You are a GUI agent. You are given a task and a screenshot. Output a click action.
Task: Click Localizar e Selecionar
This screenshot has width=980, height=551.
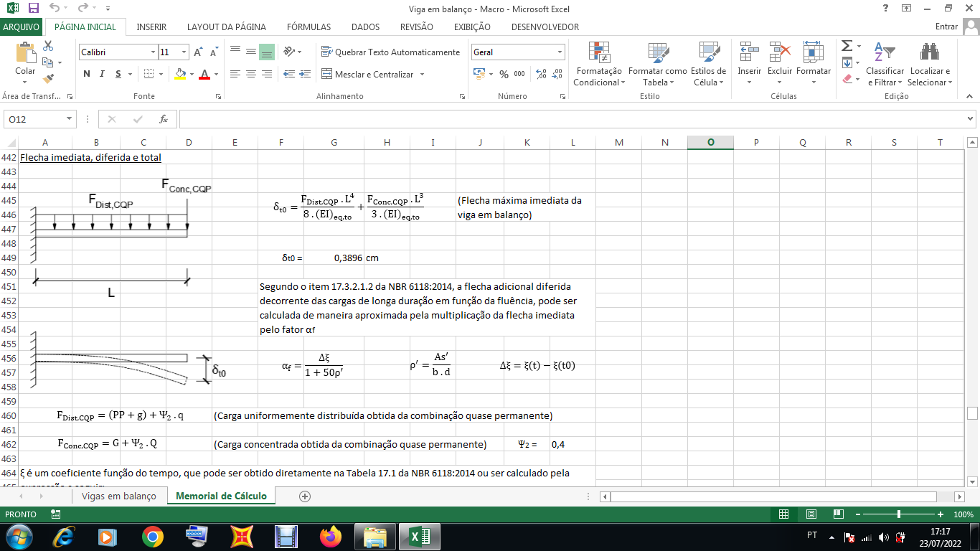click(x=930, y=64)
